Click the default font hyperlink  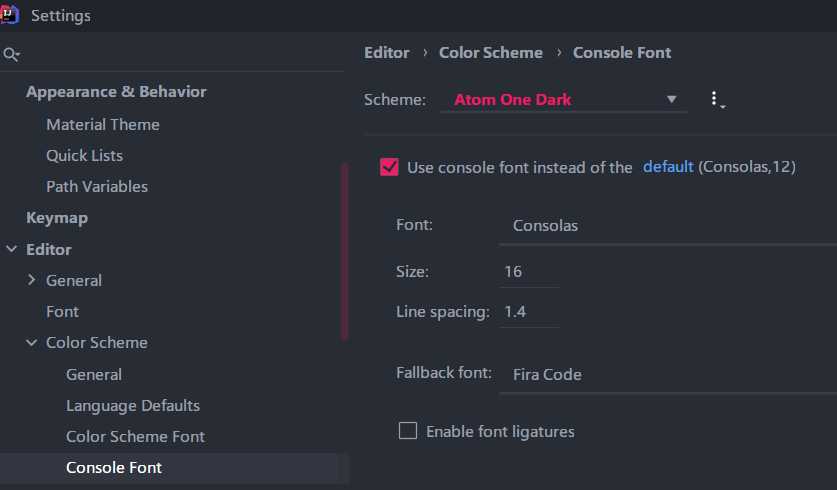pos(668,167)
